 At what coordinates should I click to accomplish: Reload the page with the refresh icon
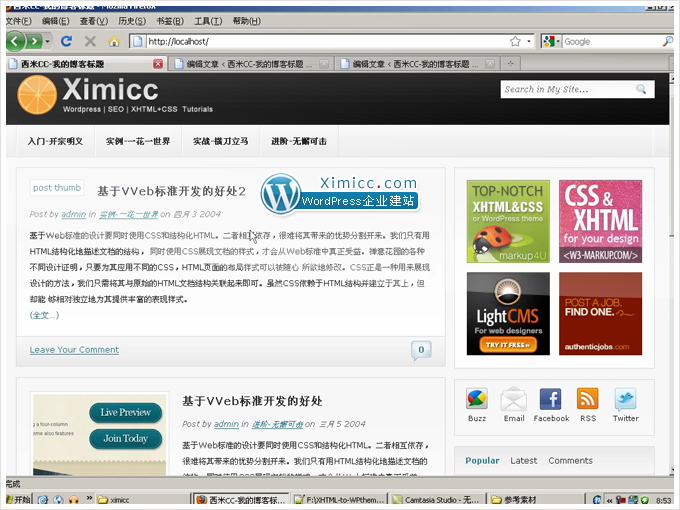pyautogui.click(x=66, y=41)
